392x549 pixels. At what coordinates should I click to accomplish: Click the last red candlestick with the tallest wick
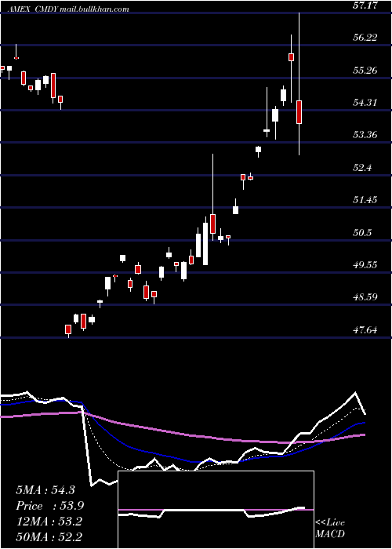tap(299, 112)
